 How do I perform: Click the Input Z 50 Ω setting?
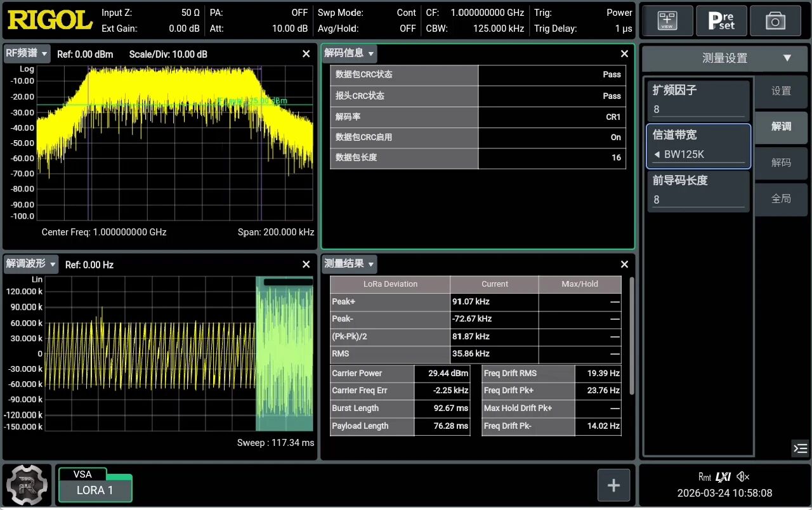pyautogui.click(x=150, y=13)
